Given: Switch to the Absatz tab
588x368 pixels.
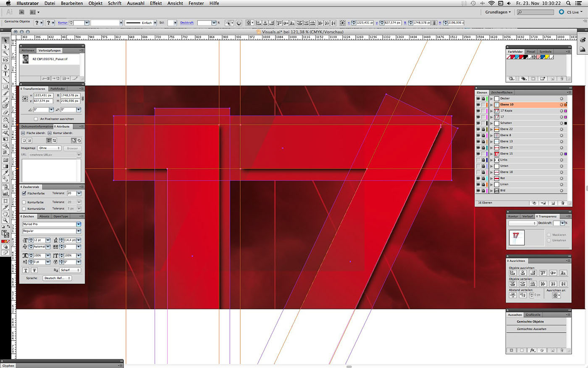Looking at the screenshot, I should coord(45,216).
